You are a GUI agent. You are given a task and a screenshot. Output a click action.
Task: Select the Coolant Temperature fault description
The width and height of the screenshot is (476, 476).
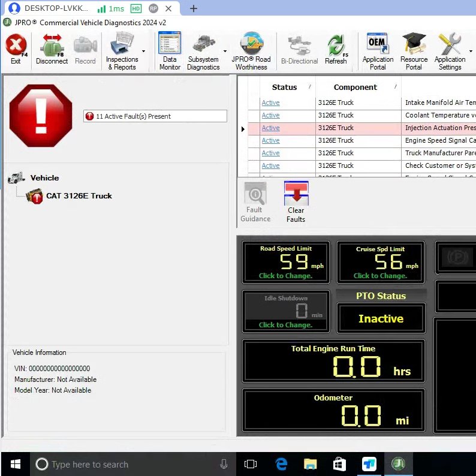[439, 115]
